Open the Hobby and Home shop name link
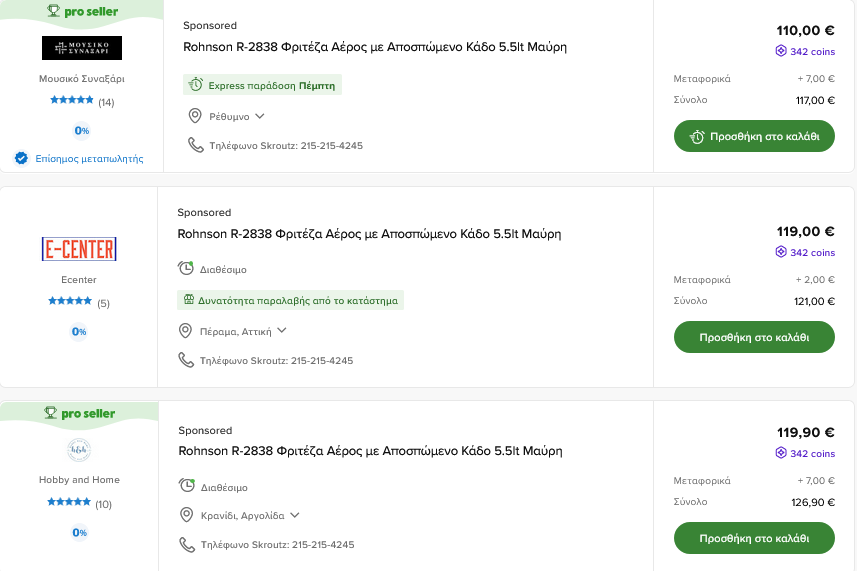Viewport: 857px width, 571px height. tap(79, 480)
